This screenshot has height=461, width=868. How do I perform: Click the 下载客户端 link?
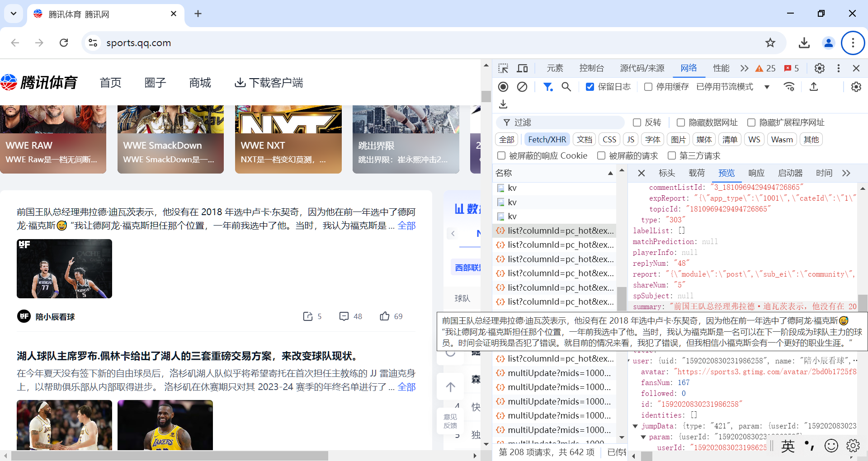269,83
